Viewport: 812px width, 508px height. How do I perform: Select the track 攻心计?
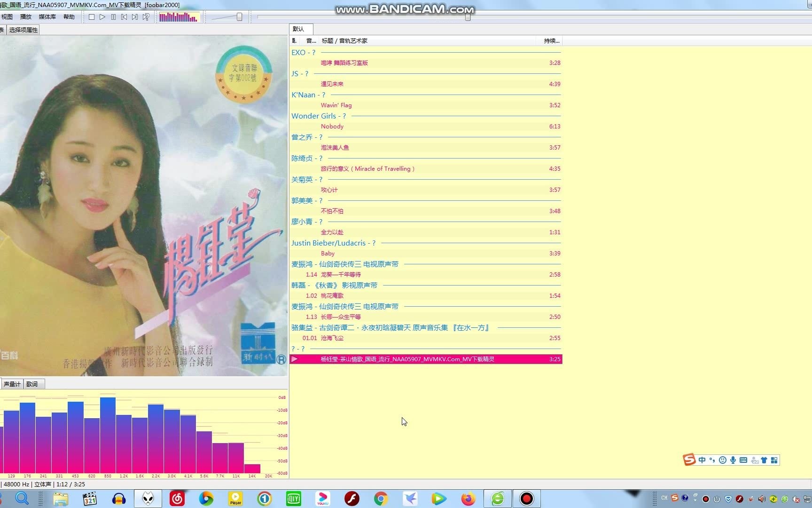(426, 190)
